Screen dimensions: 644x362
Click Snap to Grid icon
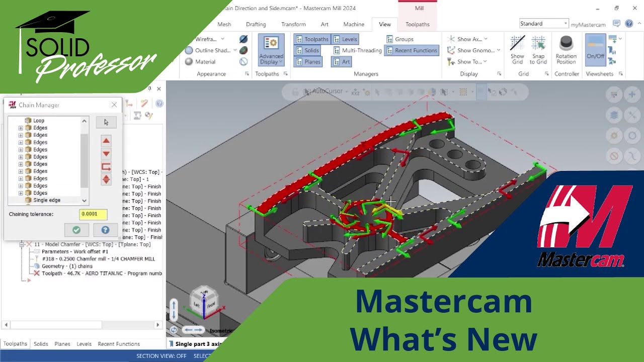(538, 50)
